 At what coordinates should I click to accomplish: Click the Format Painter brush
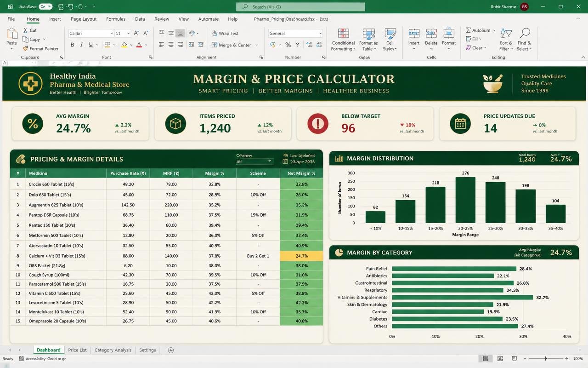click(26, 48)
